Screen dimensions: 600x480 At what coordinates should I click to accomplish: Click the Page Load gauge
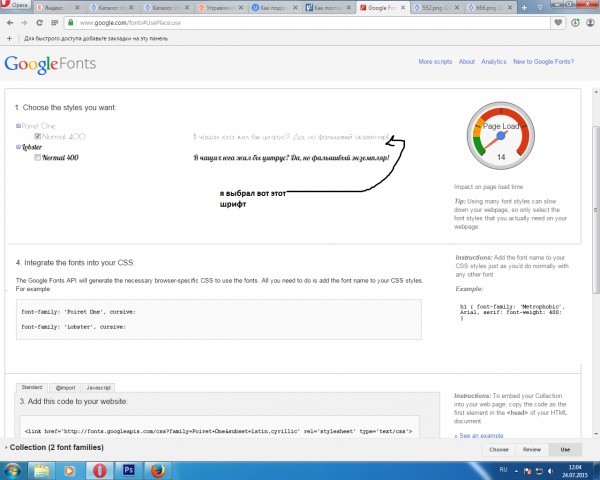pos(501,135)
